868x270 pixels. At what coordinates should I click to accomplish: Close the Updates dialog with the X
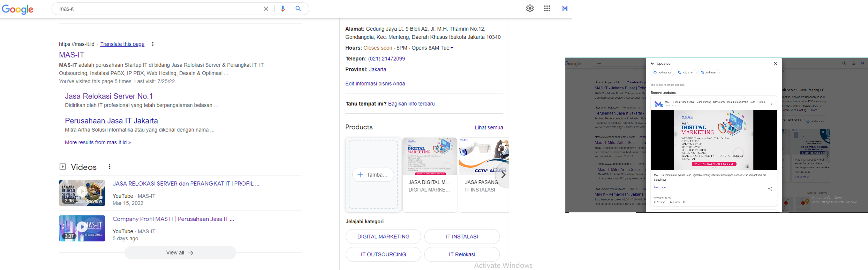coord(775,63)
